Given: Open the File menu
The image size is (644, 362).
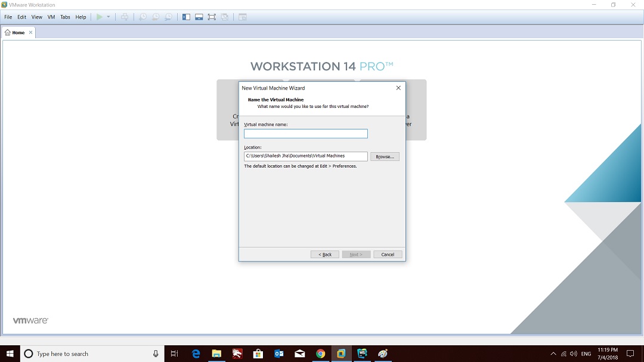Looking at the screenshot, I should coord(8,17).
